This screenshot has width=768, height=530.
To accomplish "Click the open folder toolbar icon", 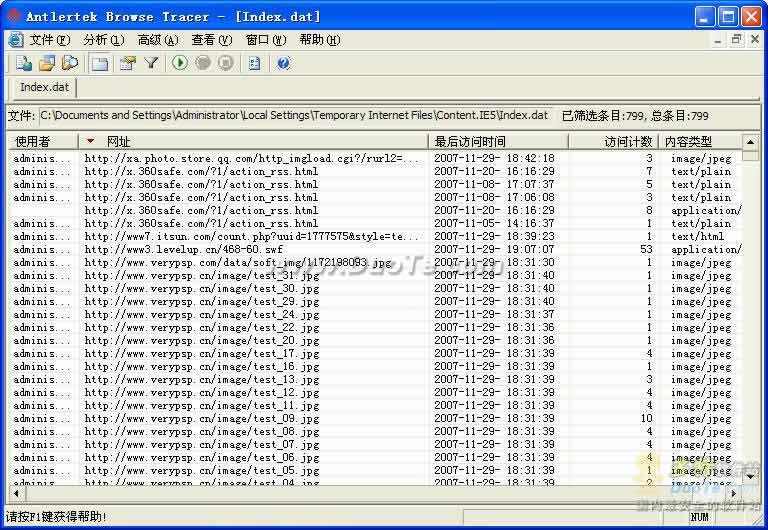I will 47,63.
